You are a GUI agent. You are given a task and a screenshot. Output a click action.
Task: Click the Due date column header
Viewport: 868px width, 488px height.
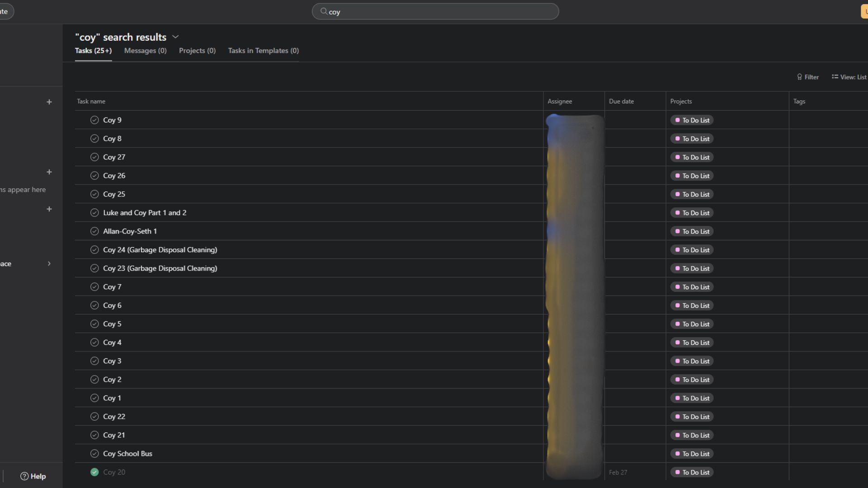[x=621, y=102]
